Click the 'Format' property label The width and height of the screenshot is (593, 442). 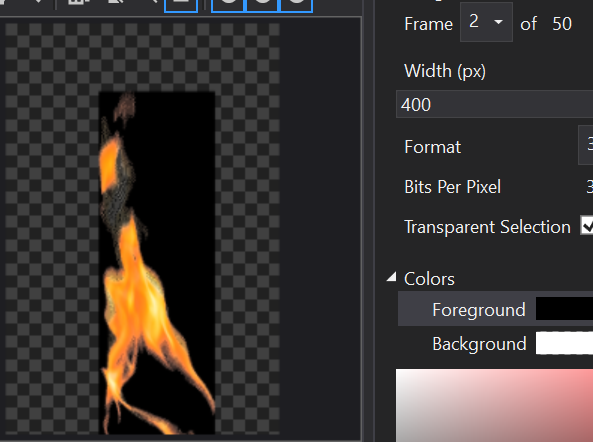point(433,147)
